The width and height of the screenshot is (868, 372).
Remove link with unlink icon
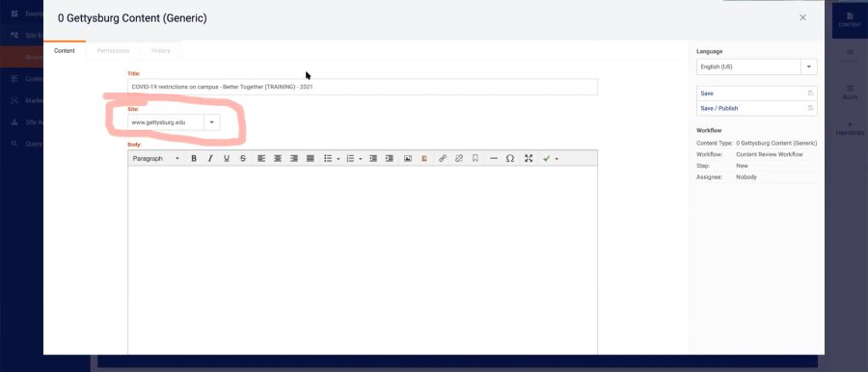(x=459, y=158)
